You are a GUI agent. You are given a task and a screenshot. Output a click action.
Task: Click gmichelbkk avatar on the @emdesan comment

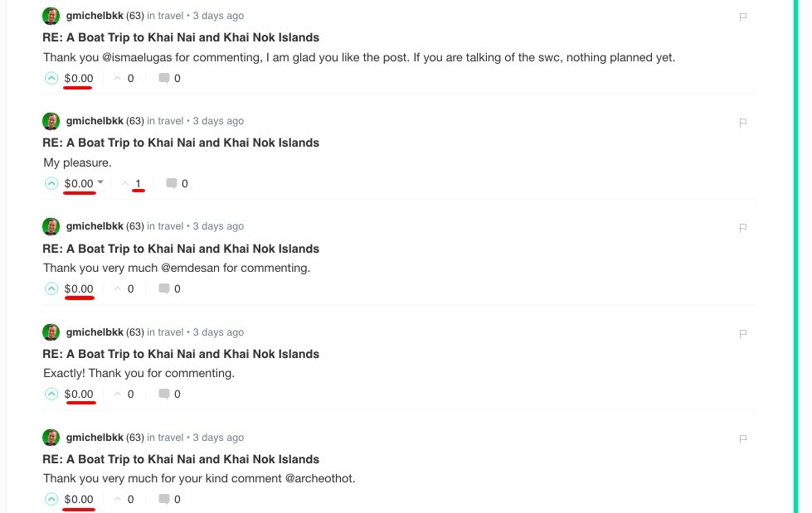click(51, 227)
